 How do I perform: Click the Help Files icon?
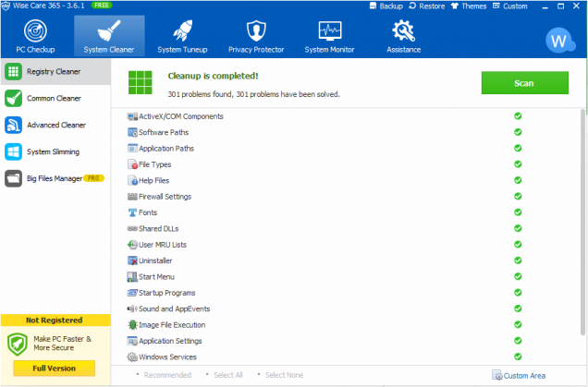pos(132,181)
